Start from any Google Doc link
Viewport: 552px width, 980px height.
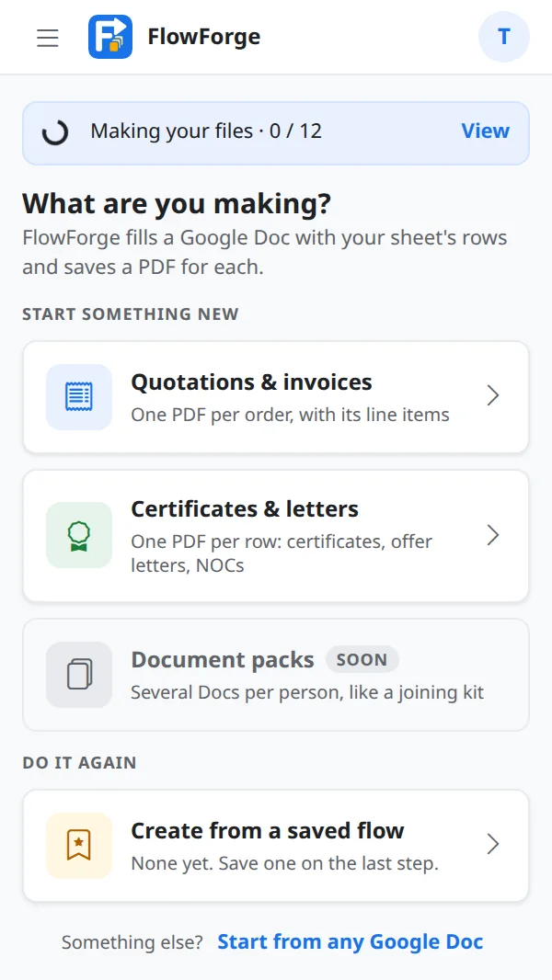tap(351, 942)
